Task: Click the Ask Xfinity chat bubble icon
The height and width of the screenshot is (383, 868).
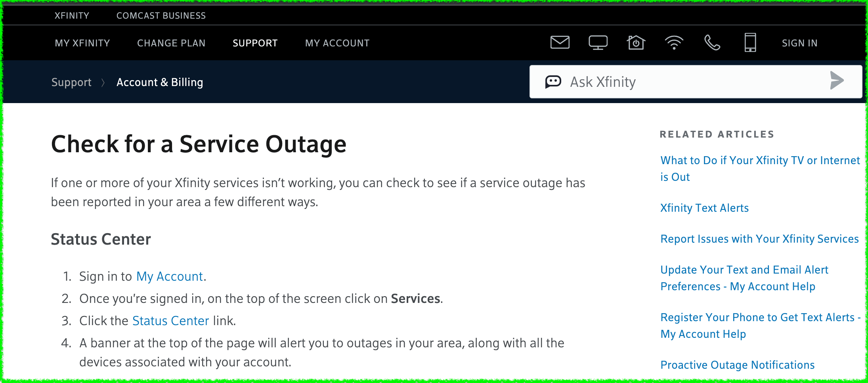Action: (553, 82)
